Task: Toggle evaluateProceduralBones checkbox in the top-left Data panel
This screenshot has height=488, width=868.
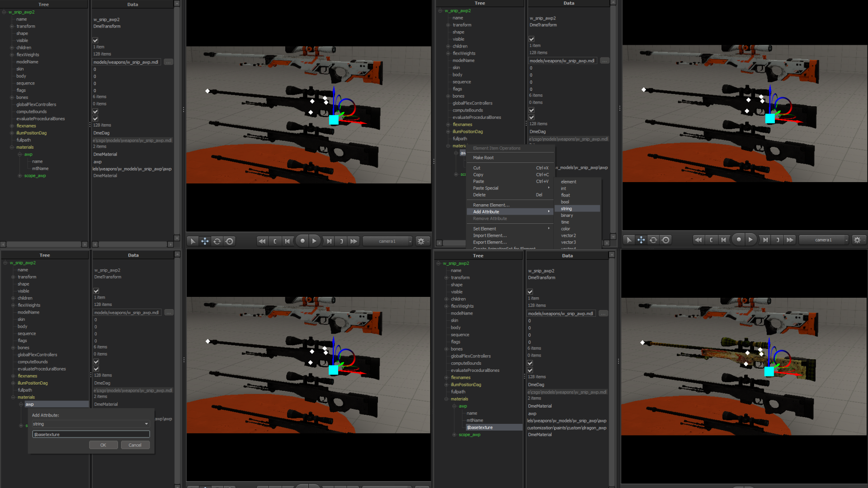Action: click(x=95, y=118)
